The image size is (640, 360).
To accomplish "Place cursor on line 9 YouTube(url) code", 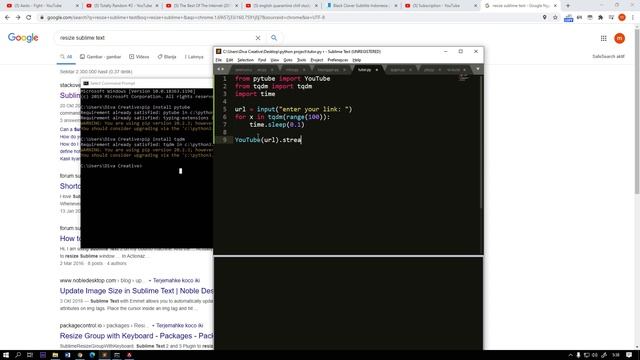I will point(268,140).
